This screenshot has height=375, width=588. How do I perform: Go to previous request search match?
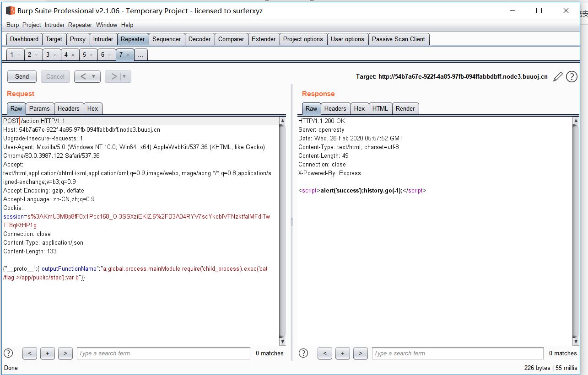[30, 353]
